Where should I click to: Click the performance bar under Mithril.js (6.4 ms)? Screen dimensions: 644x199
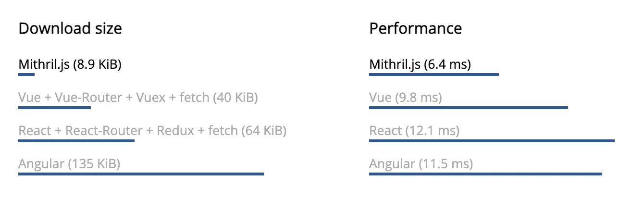point(434,75)
